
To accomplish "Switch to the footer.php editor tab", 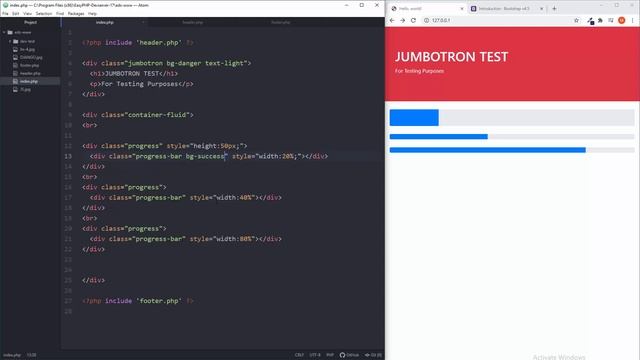I will [281, 22].
